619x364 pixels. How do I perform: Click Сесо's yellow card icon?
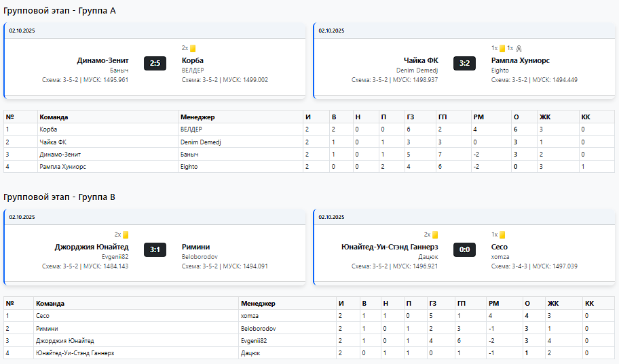[502, 235]
